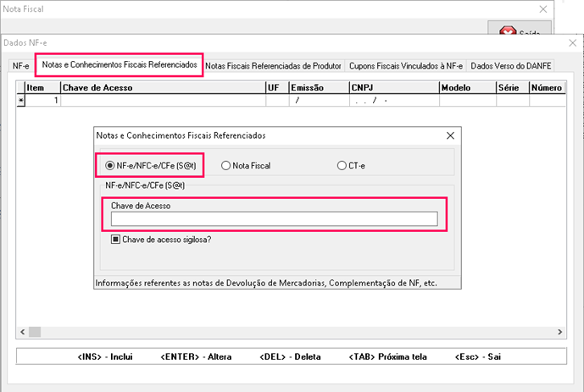Screen dimensions: 584x392
Task: Close the Nota Fiscal window
Action: tap(542, 8)
